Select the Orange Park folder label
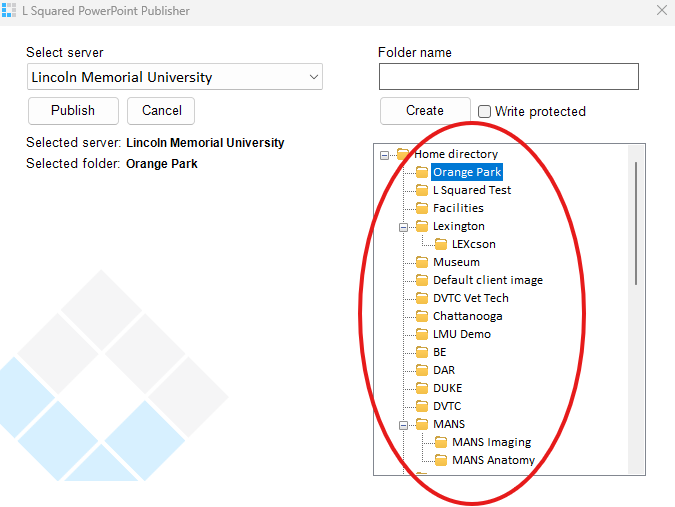Screen dimensions: 675x507 (x=467, y=172)
